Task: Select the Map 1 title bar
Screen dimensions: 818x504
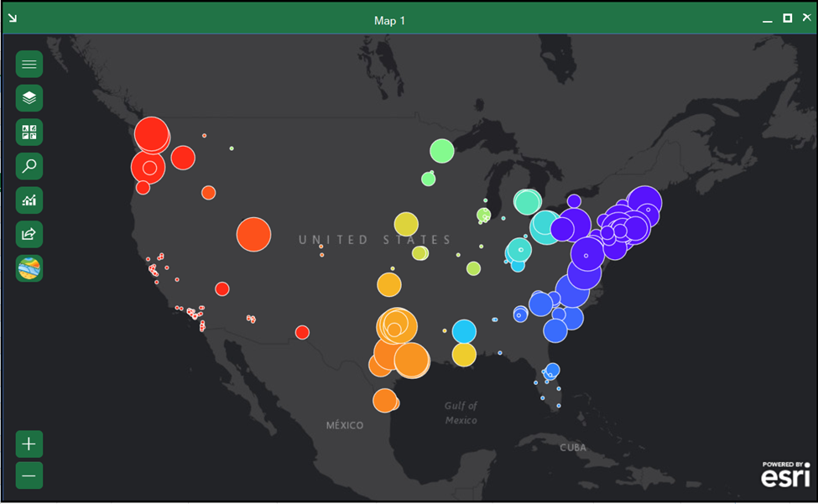Action: pos(390,20)
